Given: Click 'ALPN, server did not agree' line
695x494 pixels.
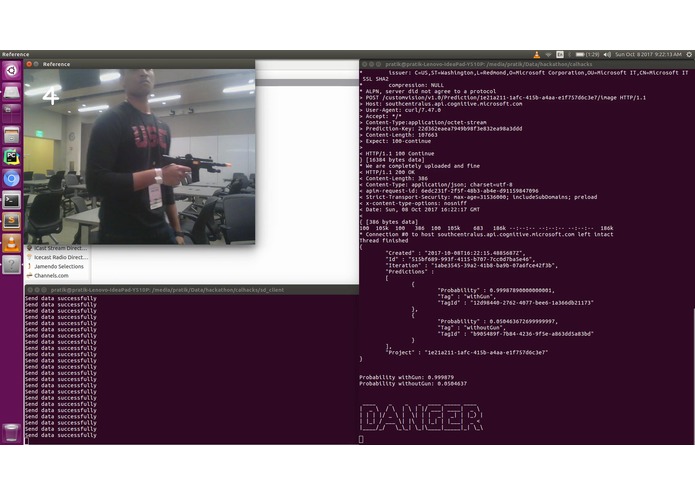Looking at the screenshot, I should 428,92.
